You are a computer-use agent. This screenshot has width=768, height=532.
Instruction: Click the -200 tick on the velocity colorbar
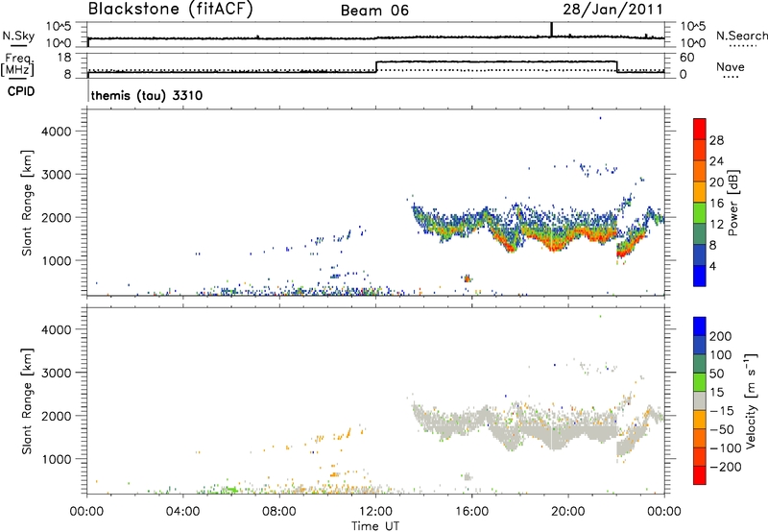726,467
